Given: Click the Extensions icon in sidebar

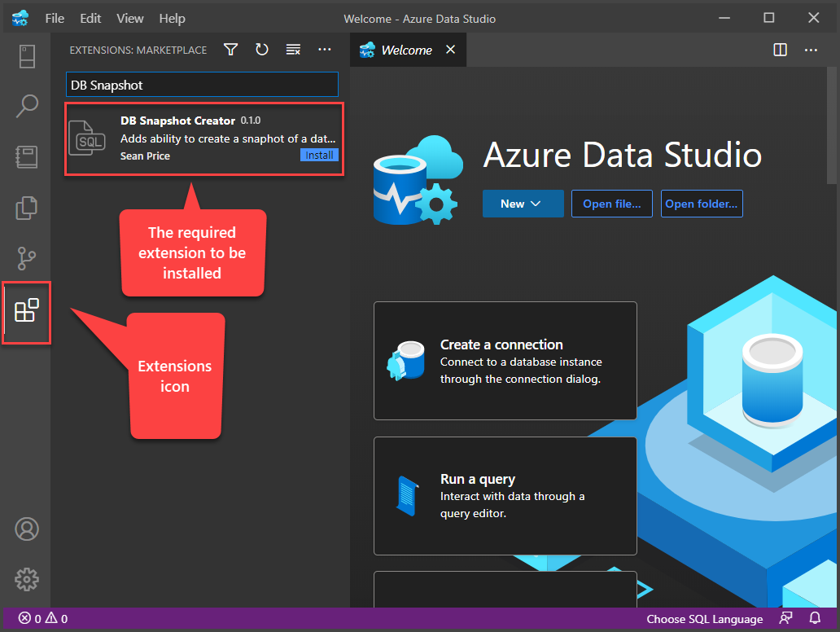Looking at the screenshot, I should pyautogui.click(x=26, y=311).
